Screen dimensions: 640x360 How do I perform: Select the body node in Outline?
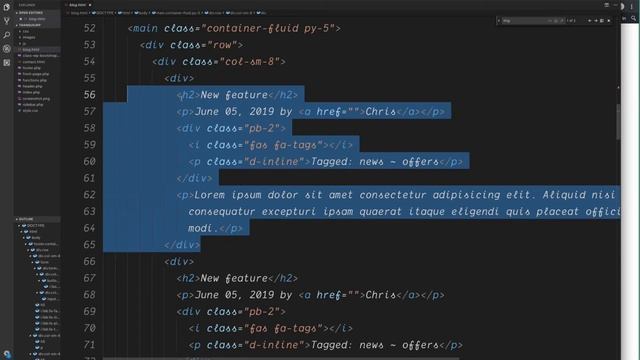click(36, 238)
